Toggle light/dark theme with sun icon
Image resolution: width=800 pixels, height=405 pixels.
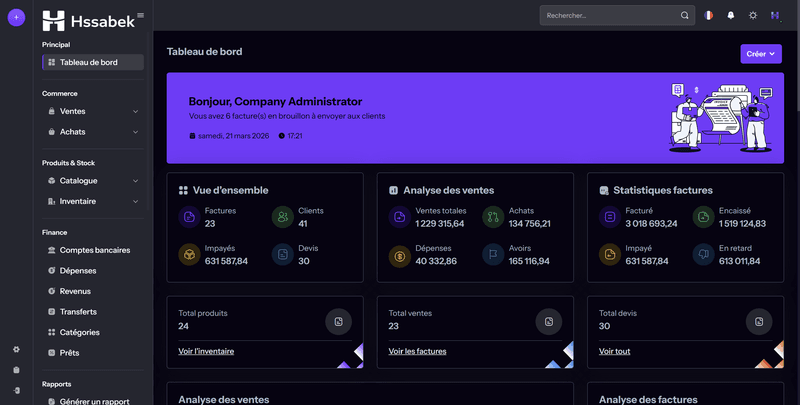click(753, 16)
